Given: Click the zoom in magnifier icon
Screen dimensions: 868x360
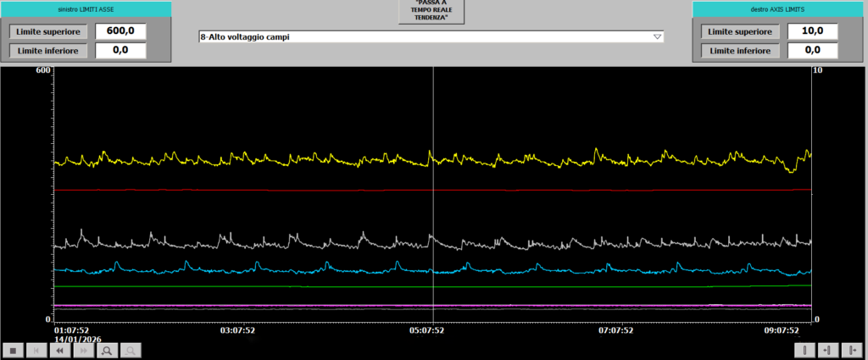Looking at the screenshot, I should click(108, 350).
